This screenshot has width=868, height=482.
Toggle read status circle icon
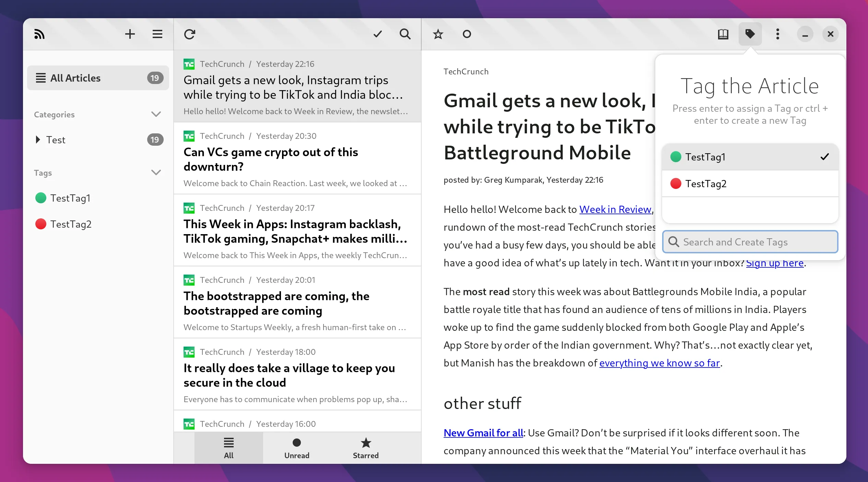[467, 34]
